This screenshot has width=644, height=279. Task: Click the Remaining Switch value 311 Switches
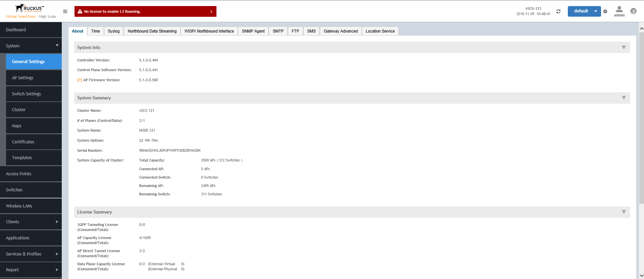[x=211, y=194]
